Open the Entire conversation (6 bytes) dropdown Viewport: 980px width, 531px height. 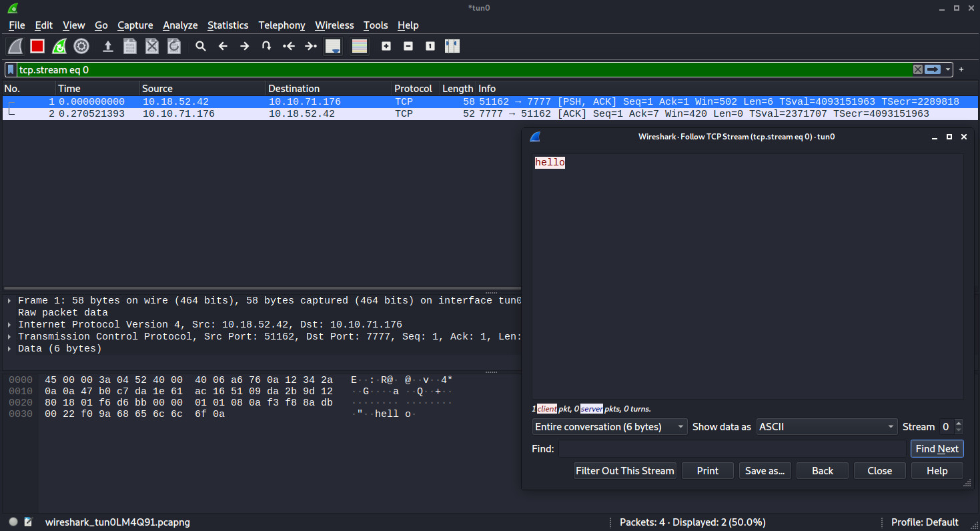coord(610,427)
